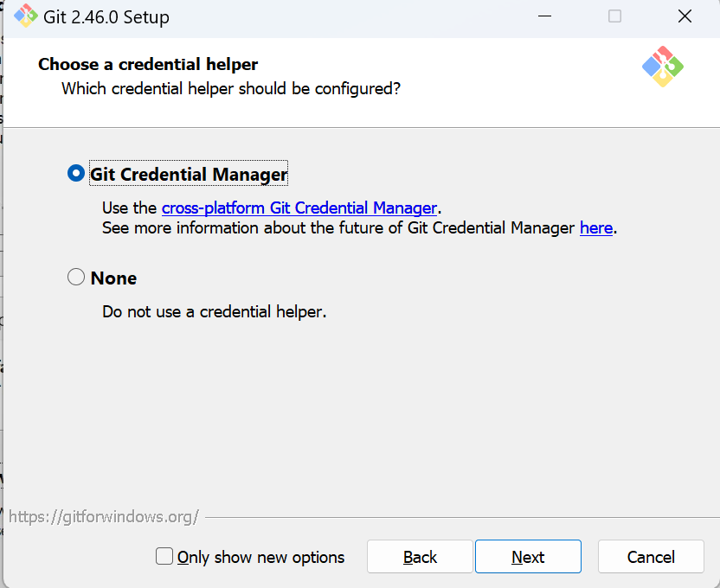Open the 'here' link about Credential Manager's future
The height and width of the screenshot is (588, 720).
click(x=596, y=228)
